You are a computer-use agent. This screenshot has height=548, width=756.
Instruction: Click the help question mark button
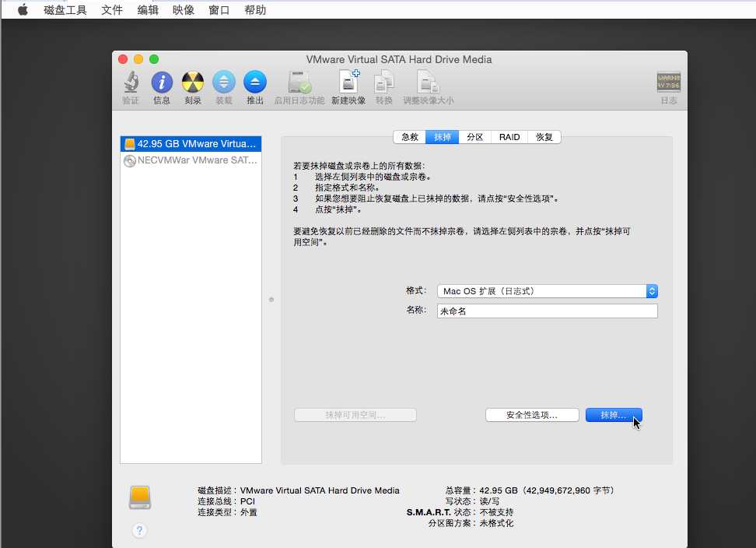coord(139,531)
